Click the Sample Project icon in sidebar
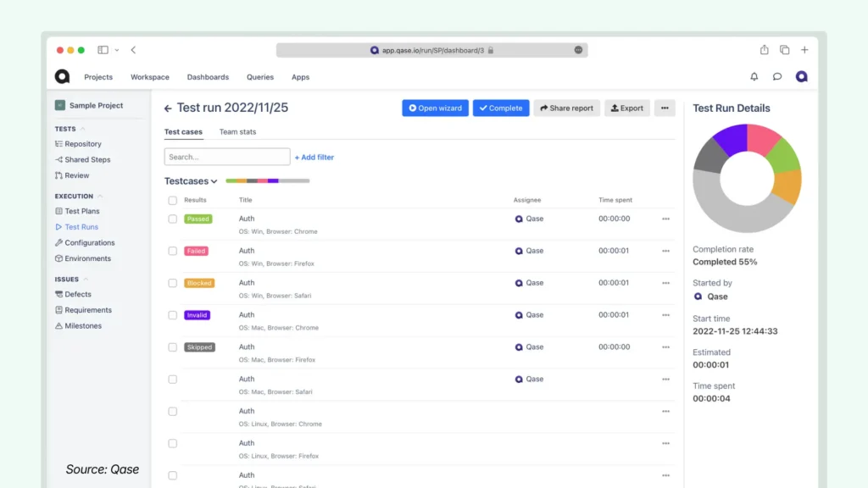This screenshot has width=868, height=488. coord(60,105)
